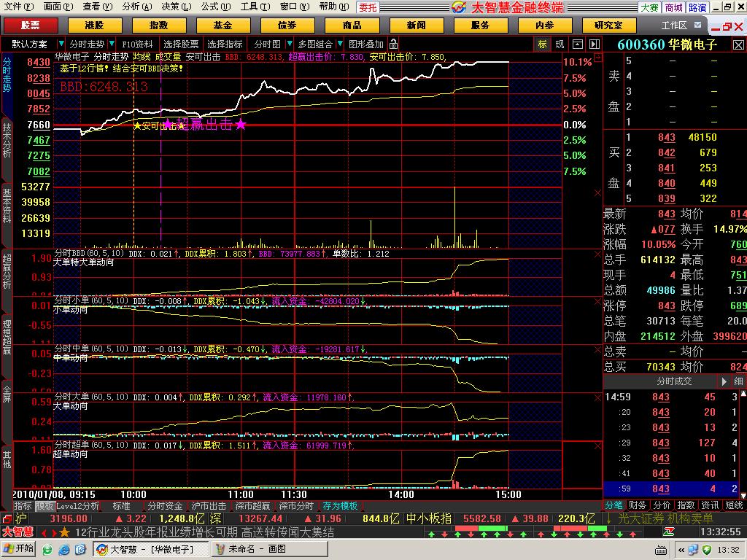
Task: Click 选择指标 in the toolbar
Action: pyautogui.click(x=225, y=44)
